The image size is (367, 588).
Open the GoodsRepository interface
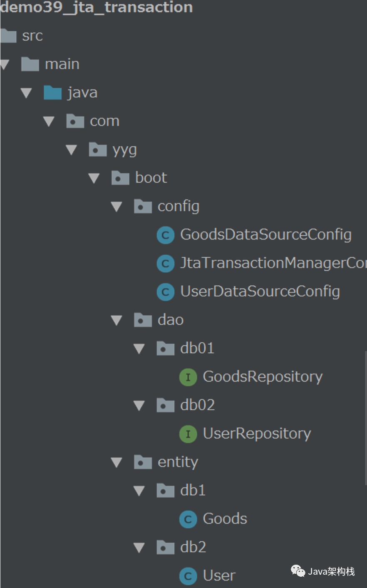pos(262,376)
